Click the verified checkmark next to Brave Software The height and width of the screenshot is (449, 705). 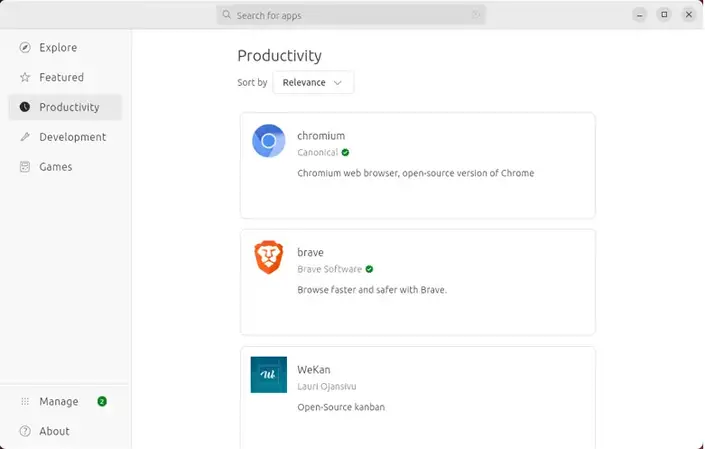click(369, 269)
